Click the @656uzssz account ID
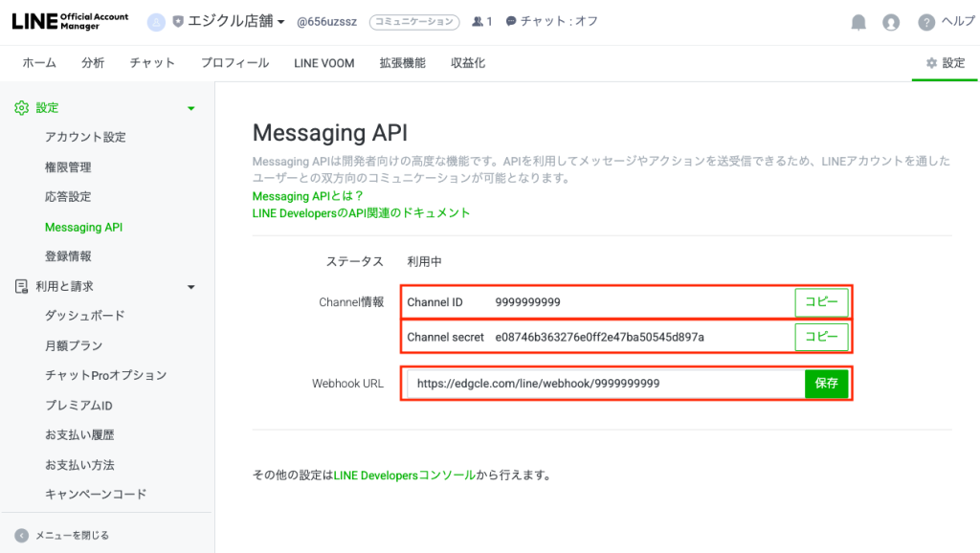The width and height of the screenshot is (980, 553). (327, 22)
